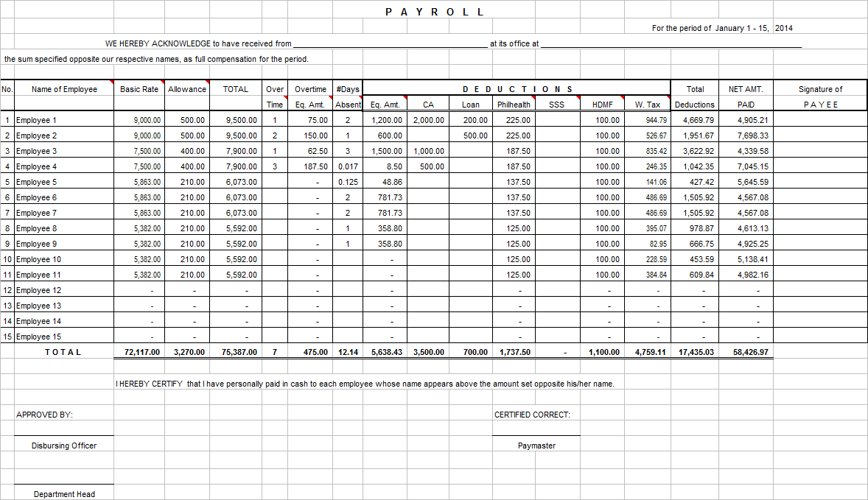Click the Name of Employee header
This screenshot has height=500, width=868.
[64, 89]
